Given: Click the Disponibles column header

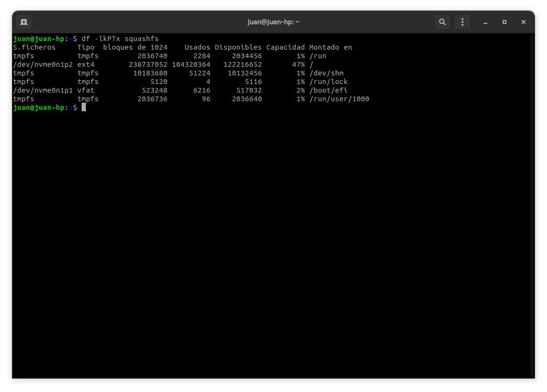Looking at the screenshot, I should pyautogui.click(x=238, y=47).
